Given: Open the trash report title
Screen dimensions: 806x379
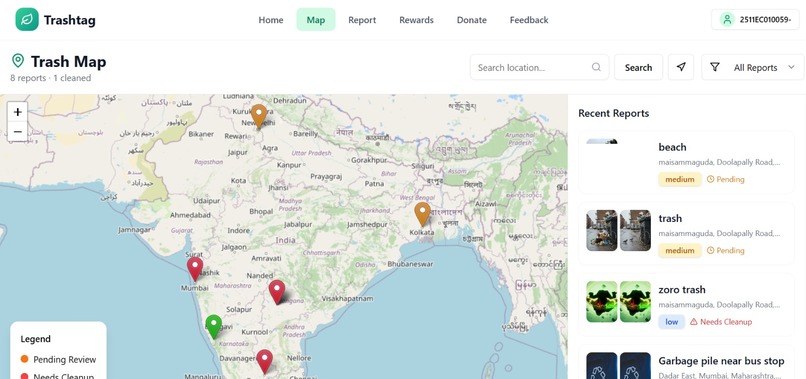Looking at the screenshot, I should click(670, 219).
